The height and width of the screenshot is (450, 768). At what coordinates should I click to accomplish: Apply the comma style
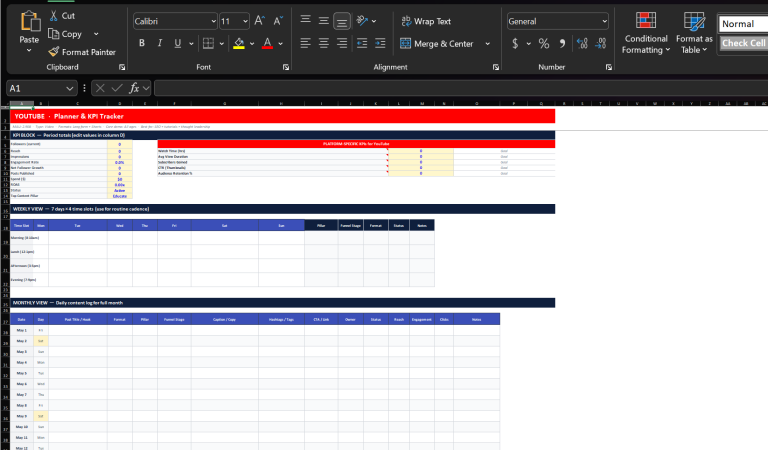tap(562, 43)
